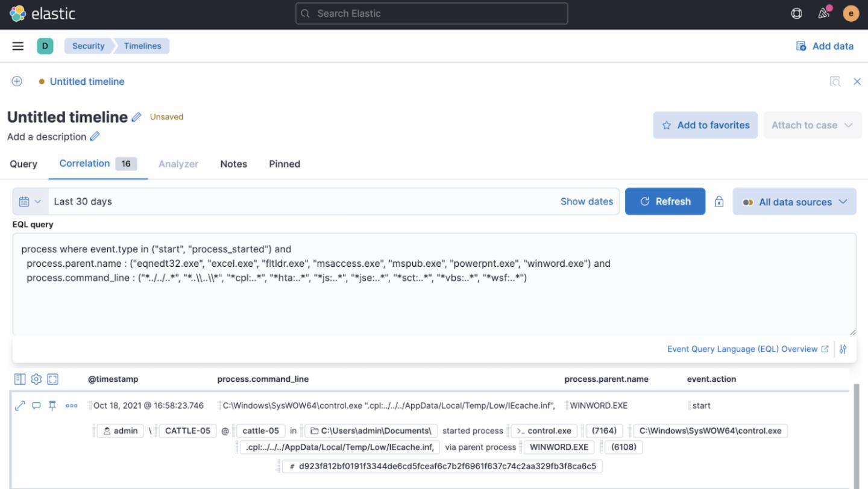Image resolution: width=868 pixels, height=489 pixels.
Task: Open the event renderer settings gear
Action: click(x=36, y=379)
